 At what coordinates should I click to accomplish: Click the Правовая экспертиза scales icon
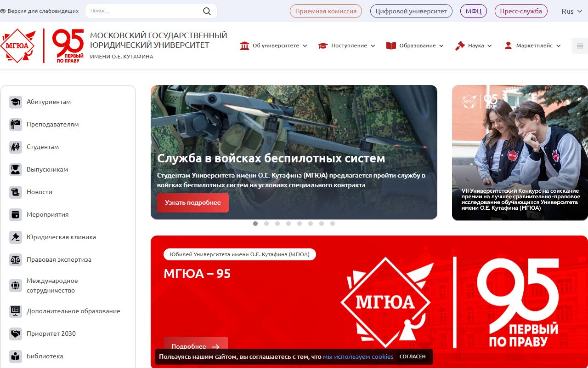pos(16,260)
